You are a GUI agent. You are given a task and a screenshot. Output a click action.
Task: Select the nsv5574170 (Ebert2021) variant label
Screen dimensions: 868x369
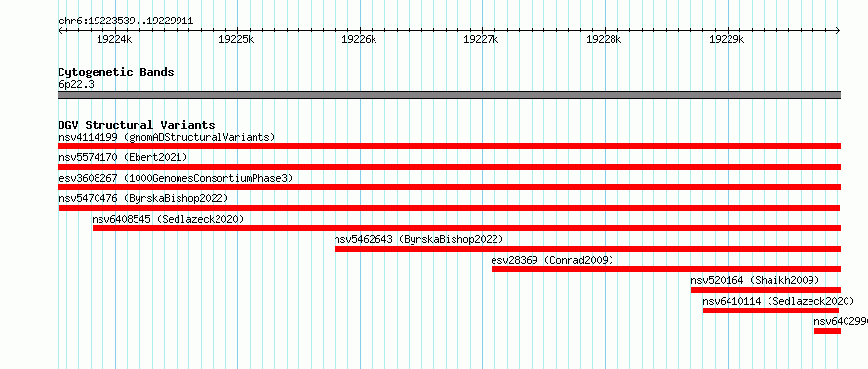123,157
